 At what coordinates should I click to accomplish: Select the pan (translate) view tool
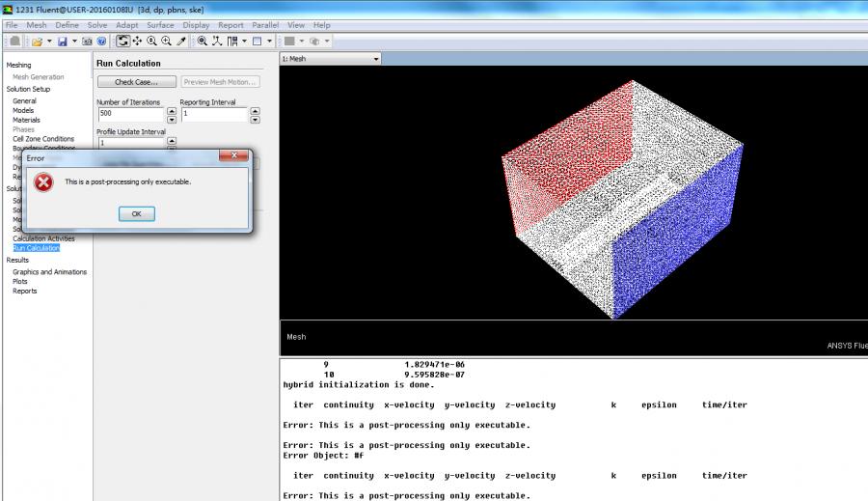[137, 41]
